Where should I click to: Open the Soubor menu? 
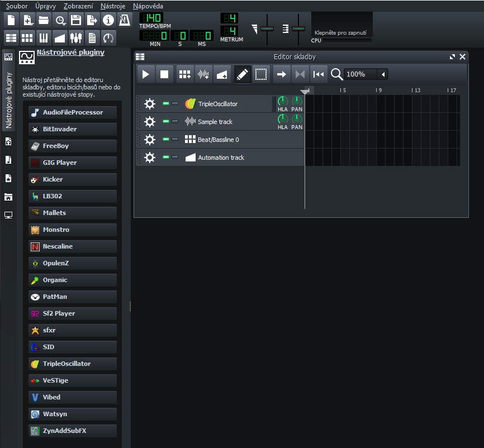coord(16,6)
